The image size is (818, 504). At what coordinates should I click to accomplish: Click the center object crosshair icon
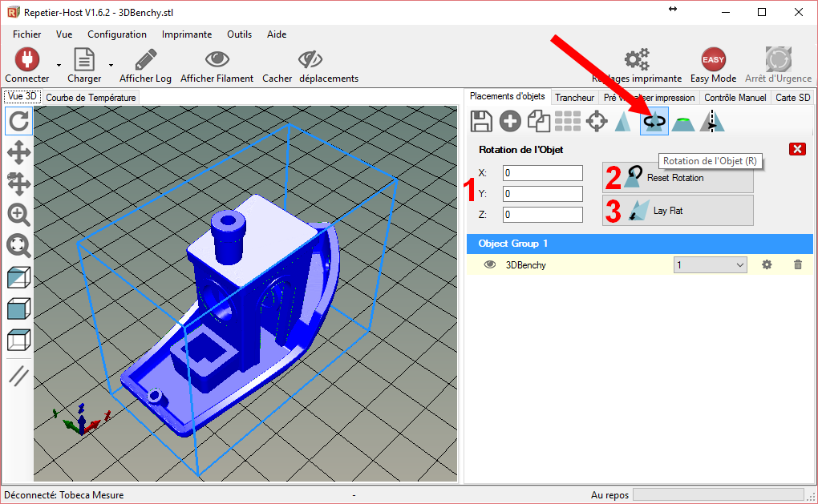click(x=597, y=121)
